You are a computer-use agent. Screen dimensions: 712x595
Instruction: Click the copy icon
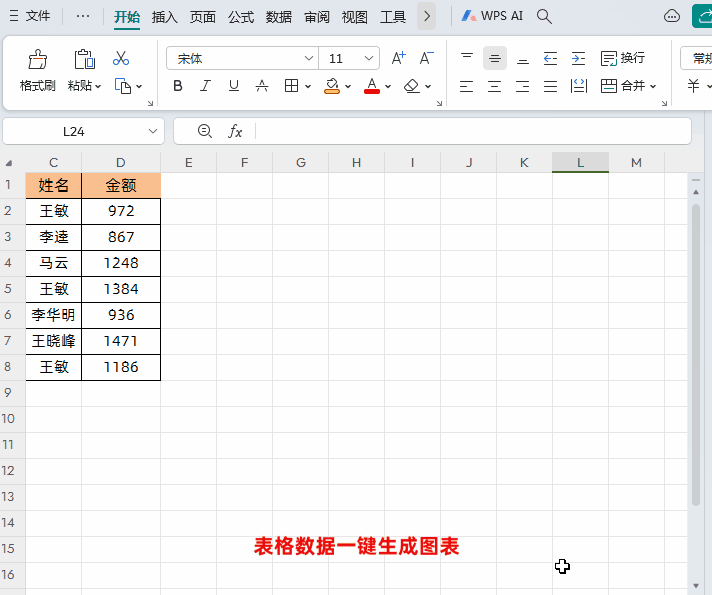tap(123, 86)
